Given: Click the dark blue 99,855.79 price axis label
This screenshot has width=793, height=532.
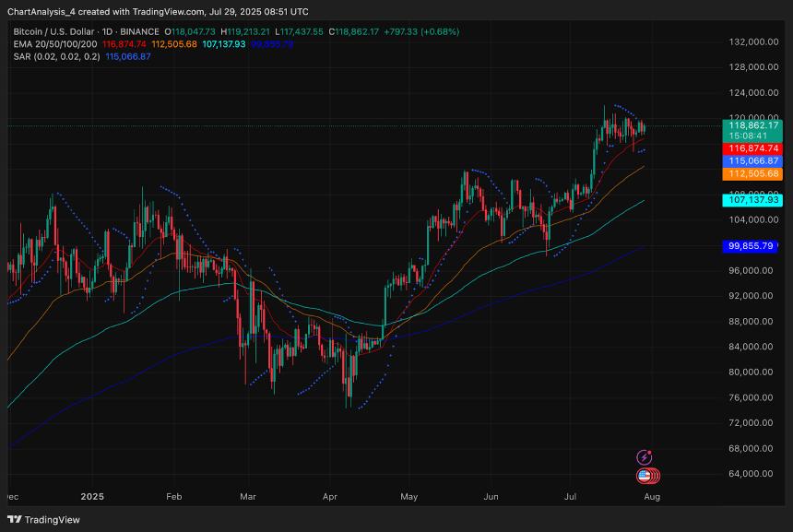Looking at the screenshot, I should click(752, 246).
